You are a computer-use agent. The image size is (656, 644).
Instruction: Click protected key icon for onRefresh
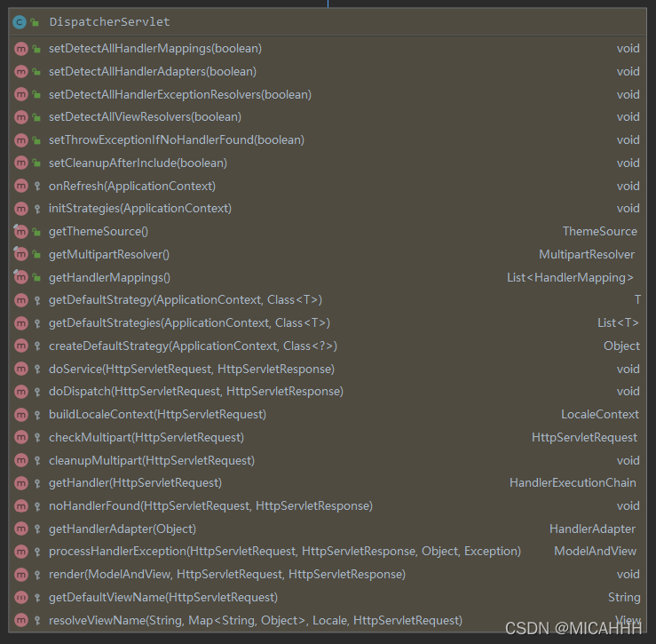37,186
